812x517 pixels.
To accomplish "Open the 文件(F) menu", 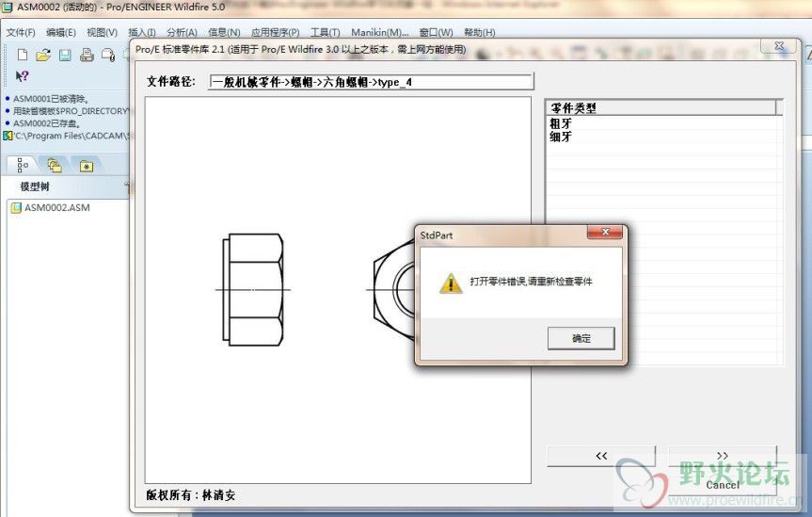I will pyautogui.click(x=21, y=33).
